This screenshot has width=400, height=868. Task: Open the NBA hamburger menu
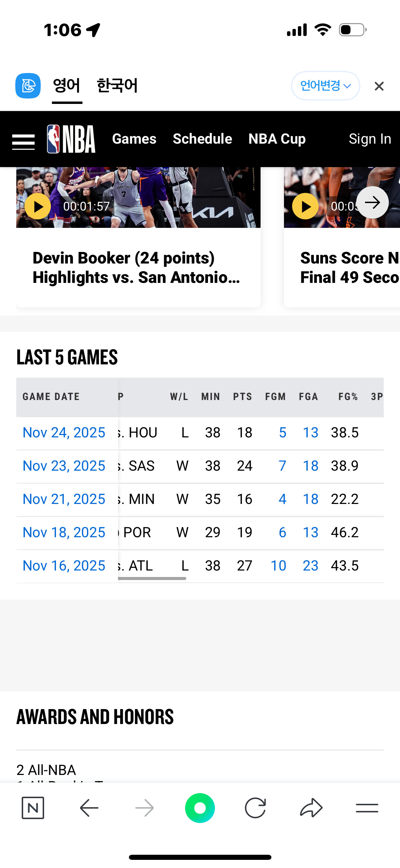(23, 141)
